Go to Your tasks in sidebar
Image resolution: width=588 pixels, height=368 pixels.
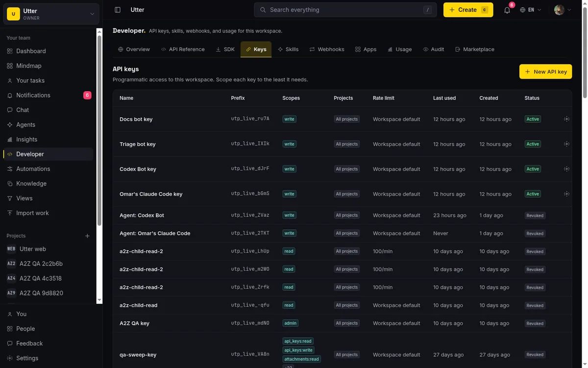(49, 80)
